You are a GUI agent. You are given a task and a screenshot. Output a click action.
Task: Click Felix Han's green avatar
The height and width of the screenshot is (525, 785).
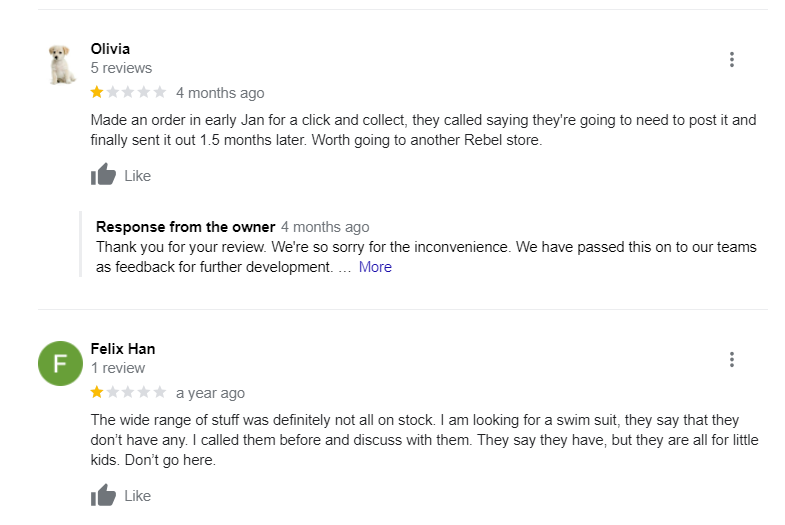[x=60, y=364]
